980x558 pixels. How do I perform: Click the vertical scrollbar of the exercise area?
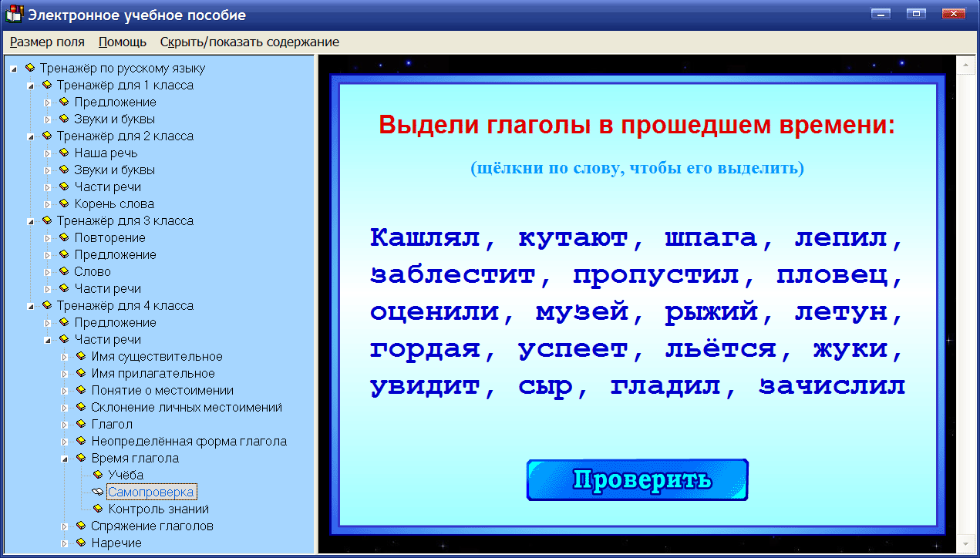click(x=967, y=308)
